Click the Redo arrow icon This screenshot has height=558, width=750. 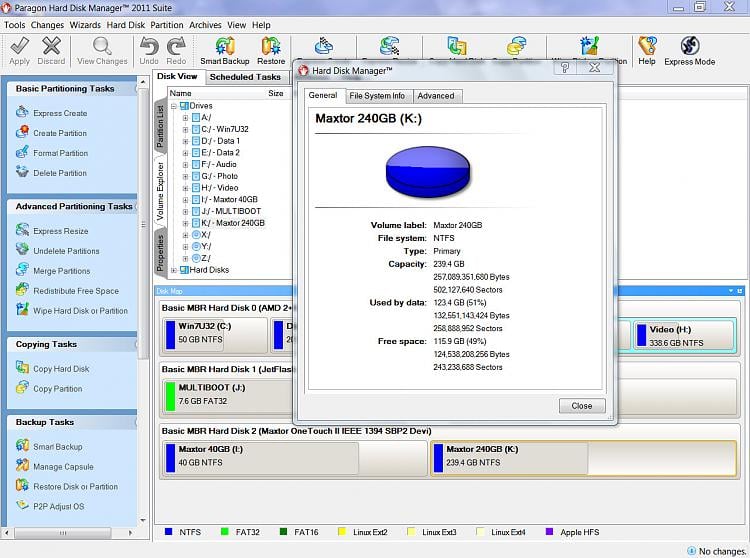click(x=176, y=46)
